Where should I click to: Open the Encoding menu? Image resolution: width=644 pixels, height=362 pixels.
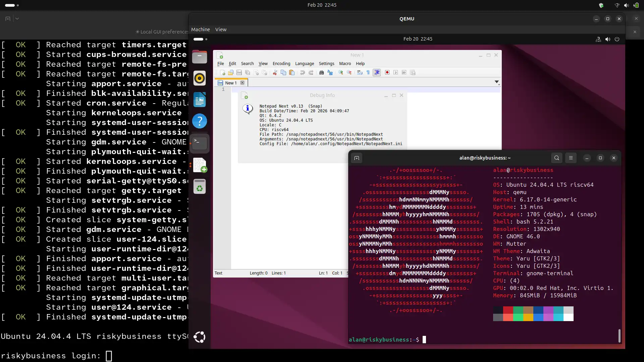click(x=281, y=64)
